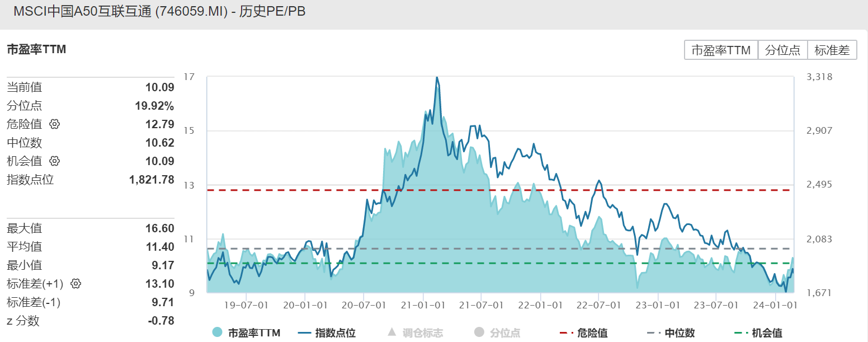This screenshot has width=868, height=342.
Task: Click the gray triangle 调仓标志 legend icon
Action: [391, 332]
